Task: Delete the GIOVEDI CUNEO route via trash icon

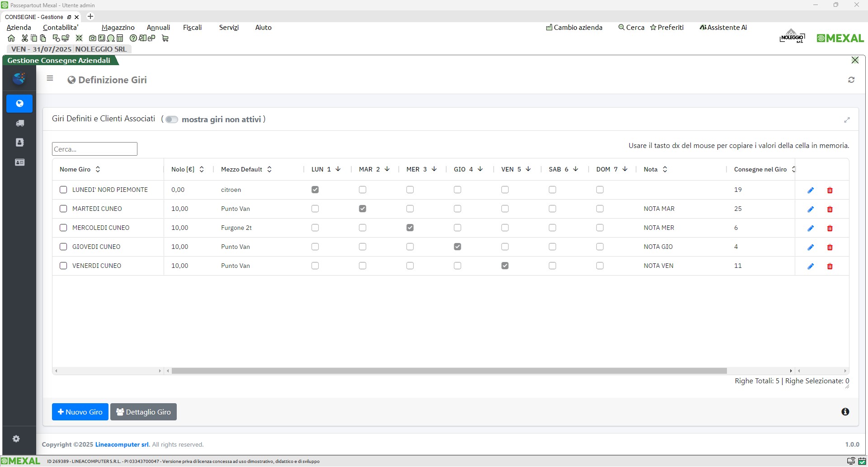Action: 830,247
